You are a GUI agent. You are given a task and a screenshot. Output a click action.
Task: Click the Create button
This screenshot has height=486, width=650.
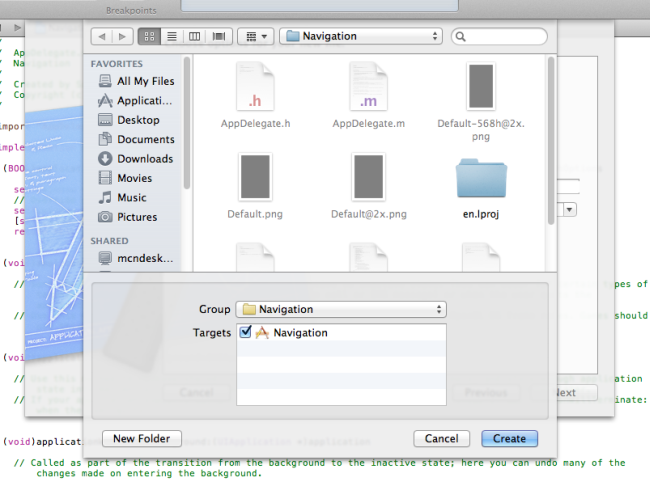[x=509, y=439]
